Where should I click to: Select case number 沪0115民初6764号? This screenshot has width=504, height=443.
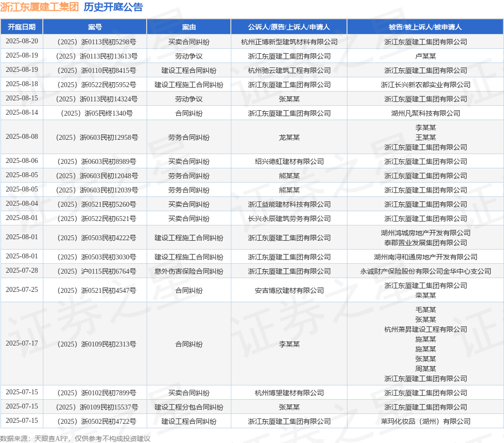(x=109, y=272)
